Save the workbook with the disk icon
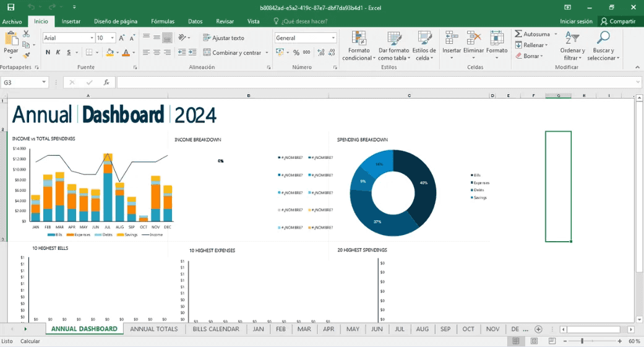Screen dimensions: 644x347 pos(11,7)
